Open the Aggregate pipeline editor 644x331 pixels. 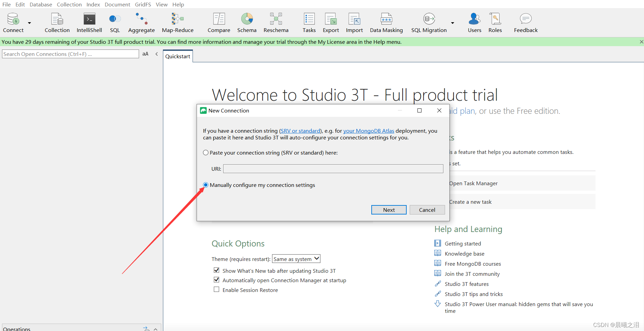141,23
